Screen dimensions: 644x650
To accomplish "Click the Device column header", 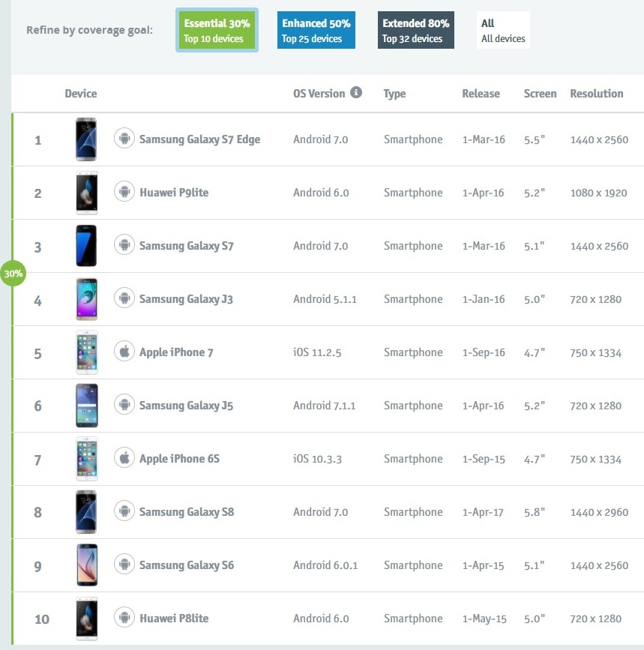I will pyautogui.click(x=81, y=94).
